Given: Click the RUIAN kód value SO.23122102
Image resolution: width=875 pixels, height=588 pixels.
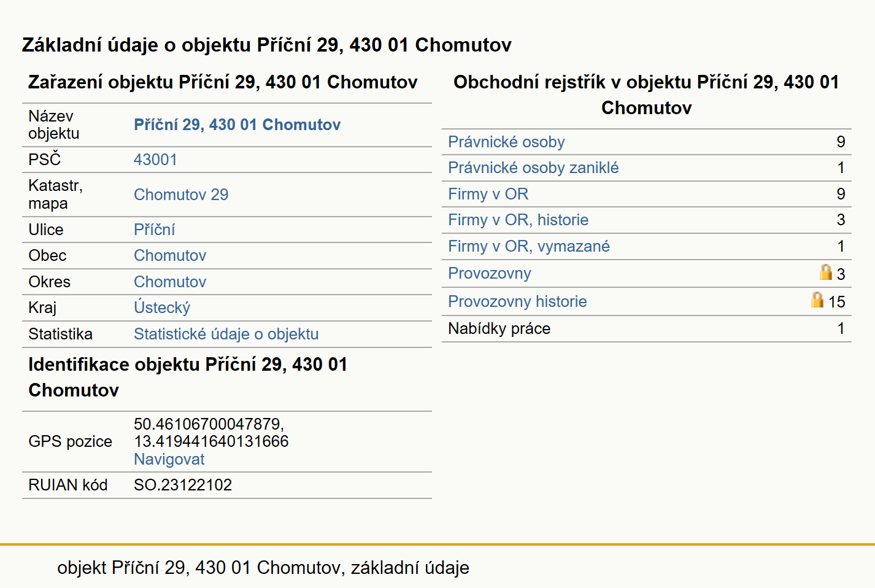Looking at the screenshot, I should [x=183, y=485].
